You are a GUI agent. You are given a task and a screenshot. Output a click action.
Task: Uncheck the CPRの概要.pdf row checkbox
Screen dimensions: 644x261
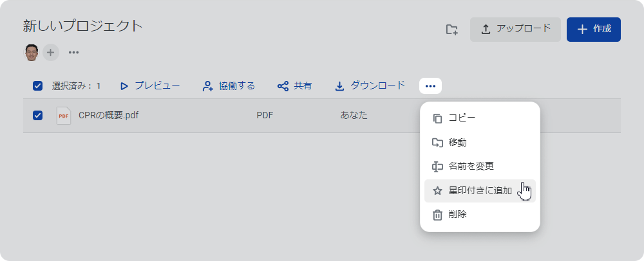point(37,116)
